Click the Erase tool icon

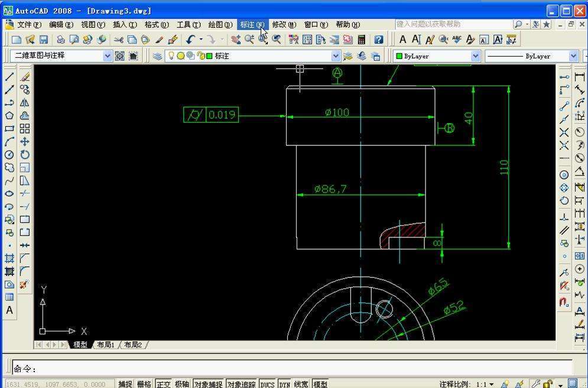pos(25,77)
